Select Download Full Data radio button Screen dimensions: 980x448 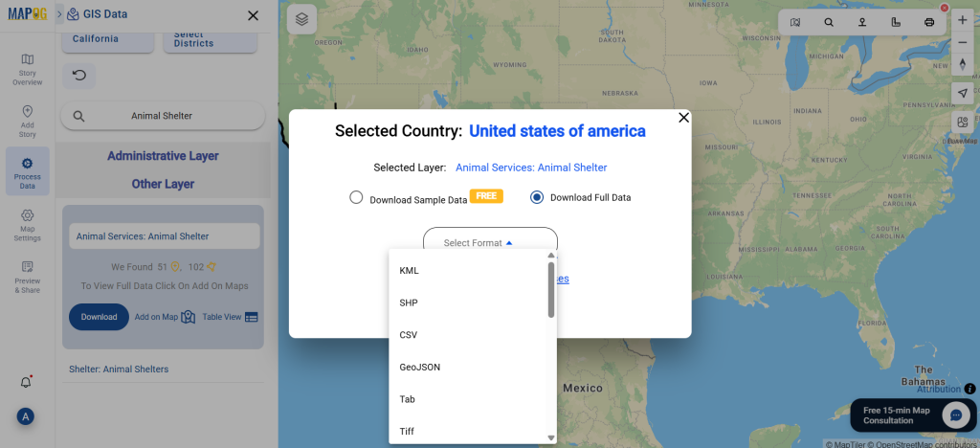point(536,197)
